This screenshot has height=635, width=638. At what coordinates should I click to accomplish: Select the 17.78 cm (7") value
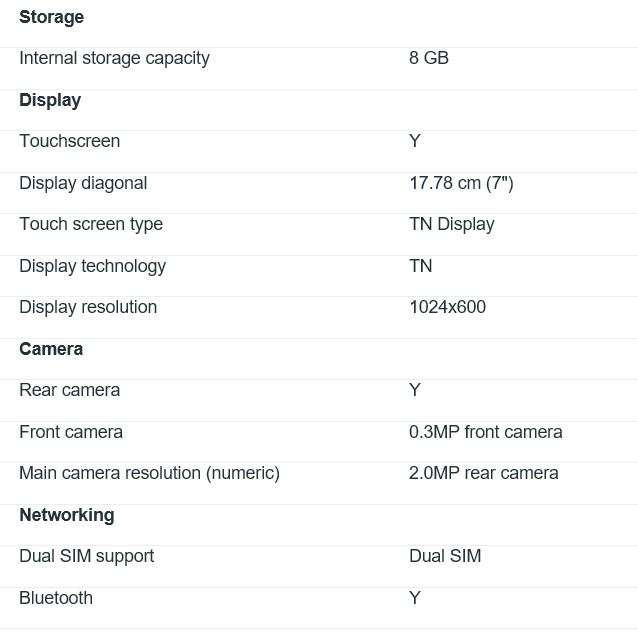pos(461,183)
